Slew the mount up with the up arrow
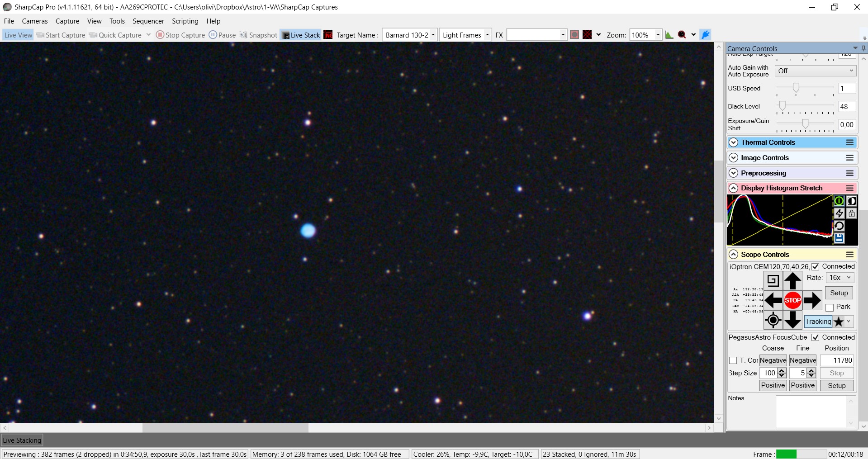The image size is (868, 459). 792,281
